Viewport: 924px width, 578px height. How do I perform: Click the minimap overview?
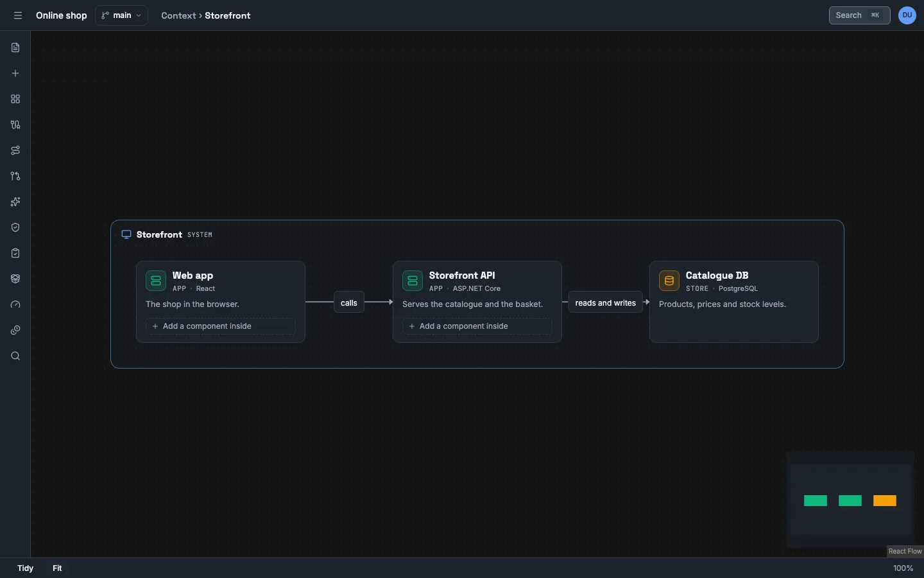click(851, 500)
